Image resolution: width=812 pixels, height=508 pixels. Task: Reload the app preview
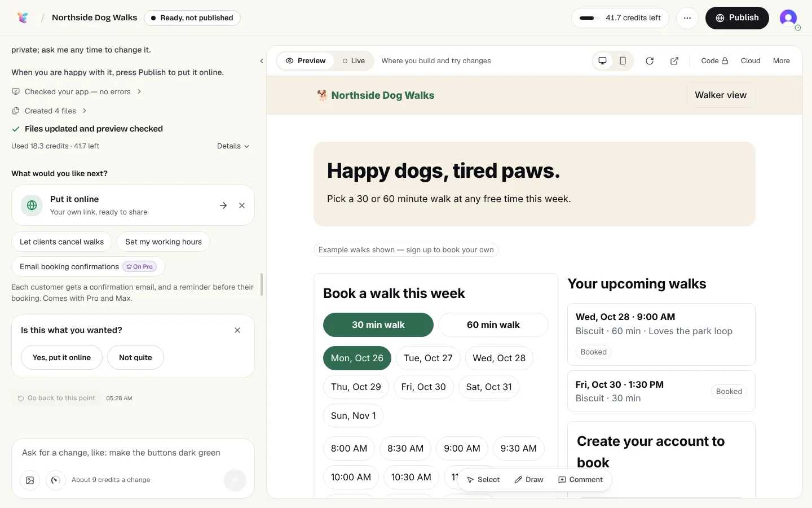coord(650,61)
